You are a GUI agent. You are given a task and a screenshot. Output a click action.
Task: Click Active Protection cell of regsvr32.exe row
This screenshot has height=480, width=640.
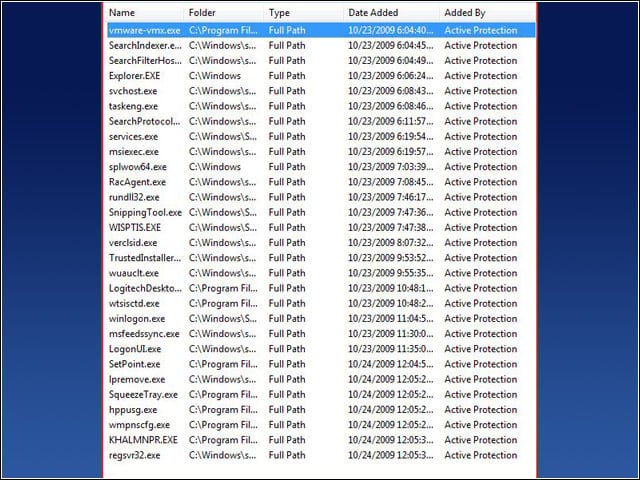pos(481,455)
